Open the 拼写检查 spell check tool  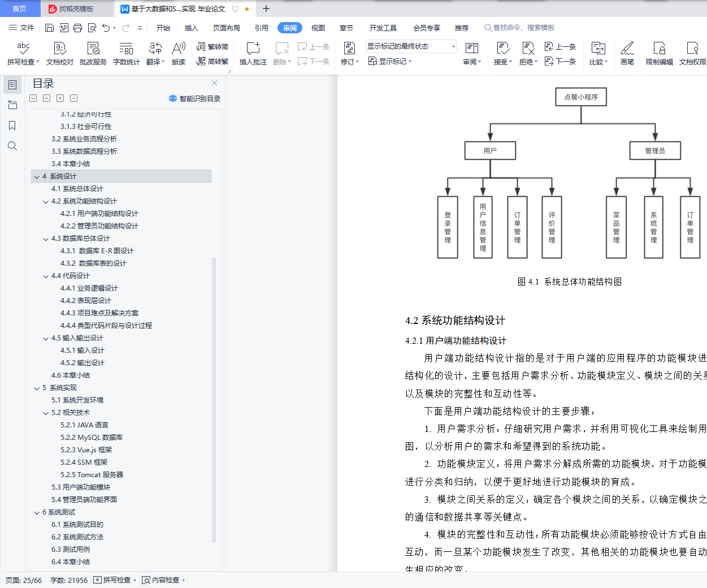tap(23, 54)
